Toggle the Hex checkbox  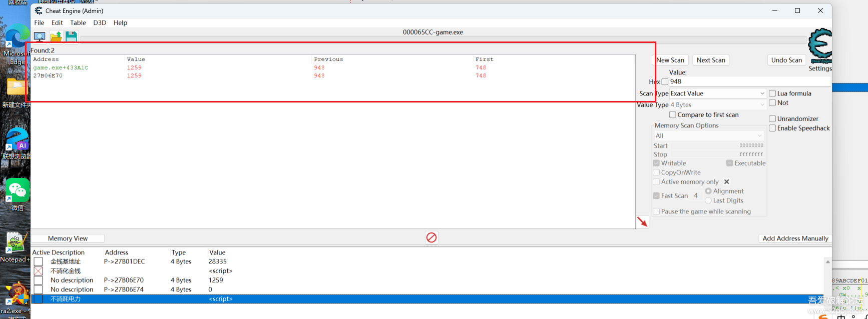[x=665, y=81]
